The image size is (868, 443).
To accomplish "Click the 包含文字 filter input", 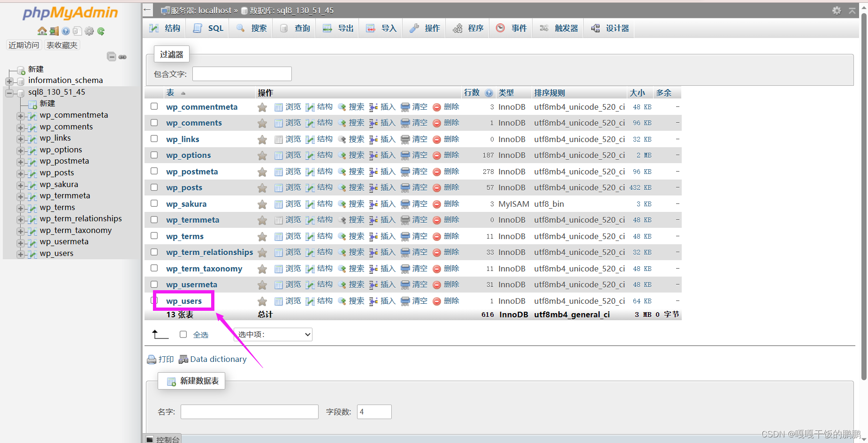I will click(242, 74).
